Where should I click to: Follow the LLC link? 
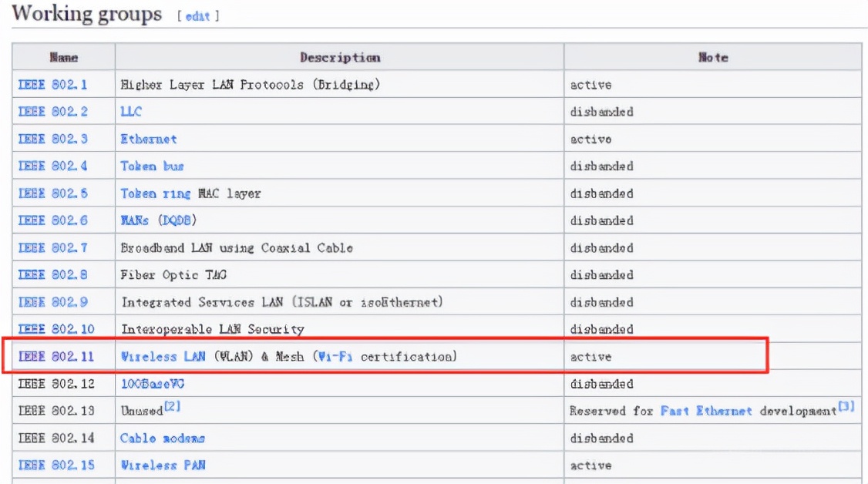pyautogui.click(x=131, y=112)
